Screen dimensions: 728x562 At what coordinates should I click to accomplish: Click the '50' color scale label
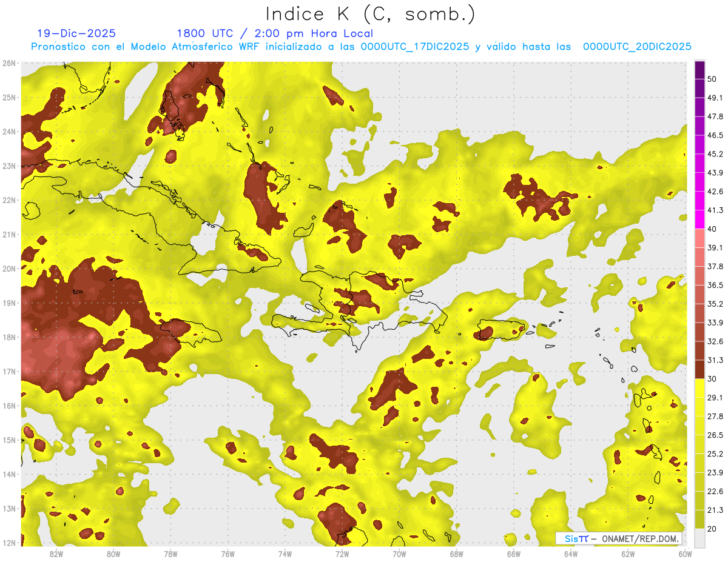pyautogui.click(x=712, y=79)
